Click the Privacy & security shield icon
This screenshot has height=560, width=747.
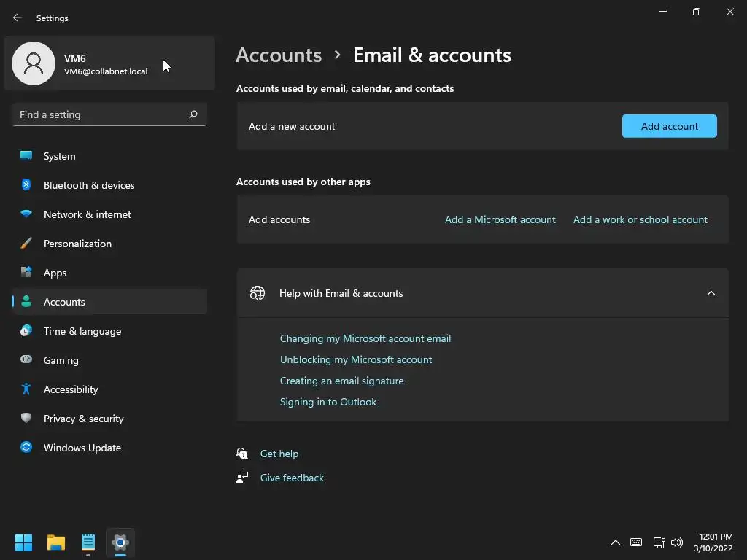pyautogui.click(x=26, y=418)
